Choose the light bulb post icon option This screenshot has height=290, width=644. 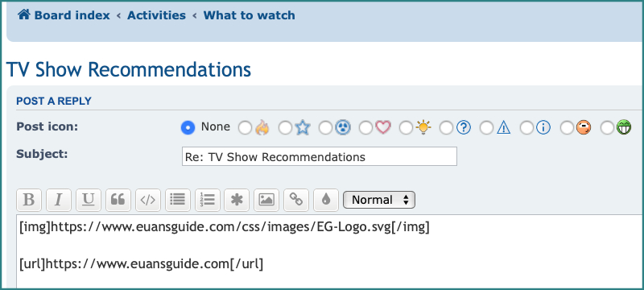pos(406,128)
